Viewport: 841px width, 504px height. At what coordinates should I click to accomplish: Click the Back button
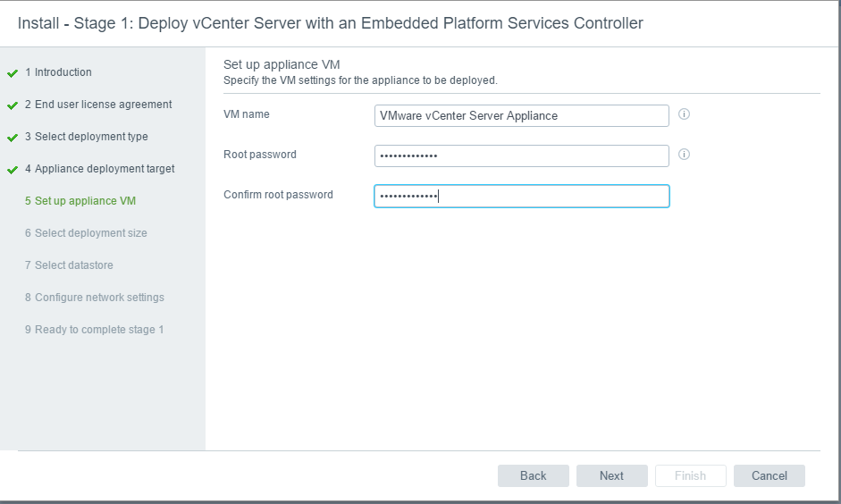point(534,476)
